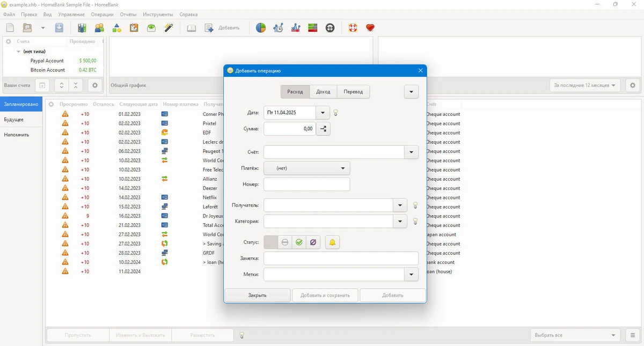Switch to the Будущее tab
The width and height of the screenshot is (644, 346).
click(x=14, y=120)
